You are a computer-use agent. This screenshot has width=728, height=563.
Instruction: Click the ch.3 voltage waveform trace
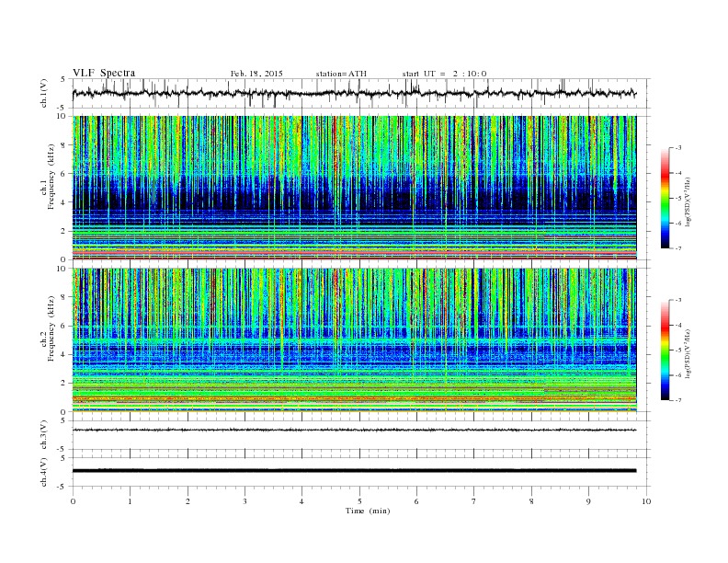(x=354, y=430)
